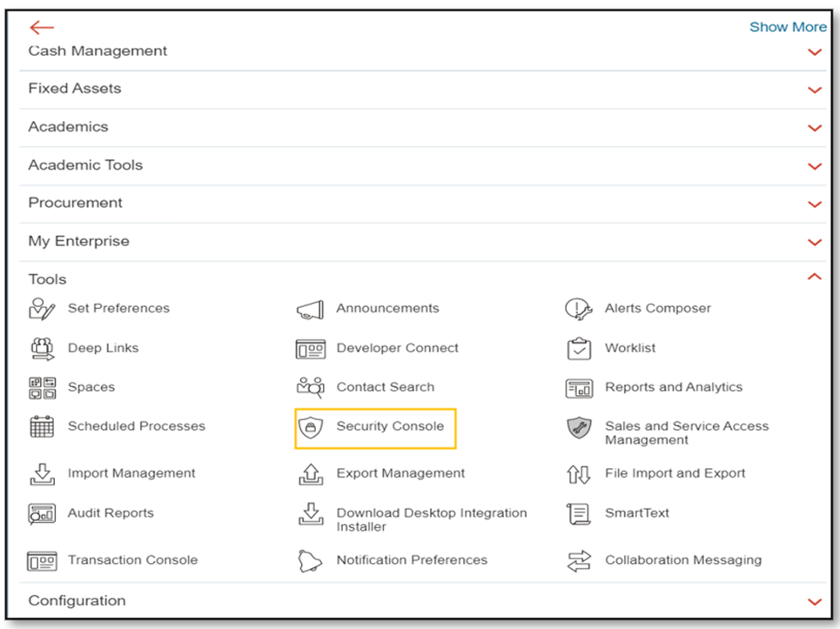Image resolution: width=840 pixels, height=629 pixels.
Task: Click the File Import and Export icon
Action: pyautogui.click(x=579, y=474)
